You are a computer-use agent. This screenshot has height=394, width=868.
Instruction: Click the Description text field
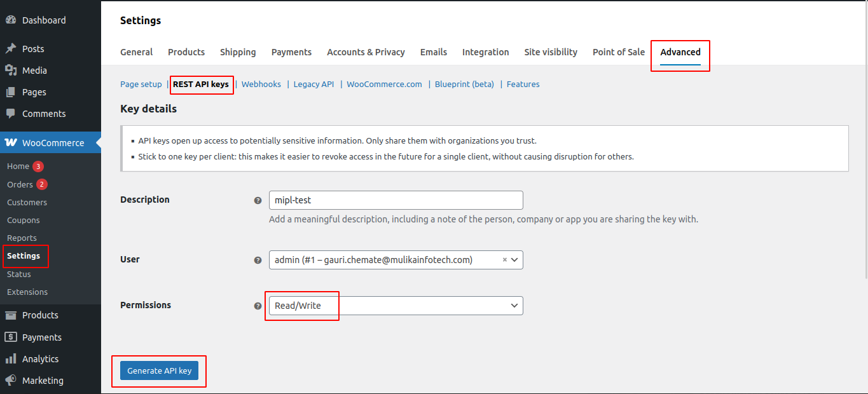pos(396,200)
